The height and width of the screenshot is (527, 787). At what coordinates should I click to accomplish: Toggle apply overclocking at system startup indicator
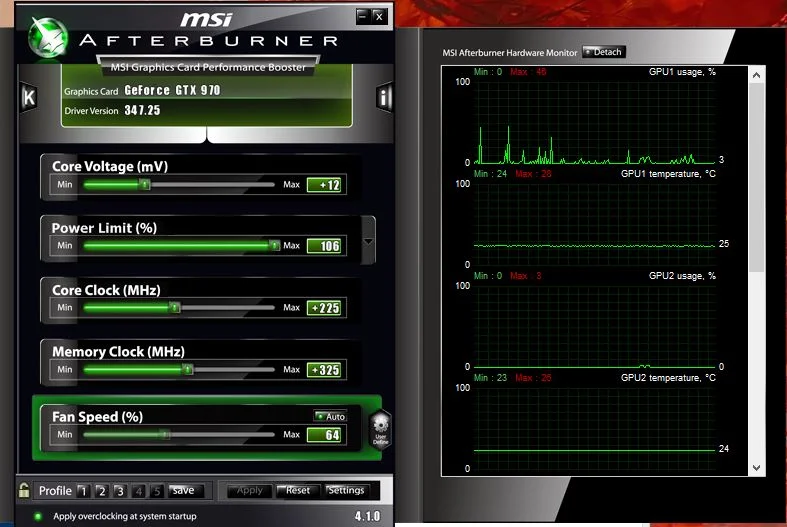click(38, 516)
